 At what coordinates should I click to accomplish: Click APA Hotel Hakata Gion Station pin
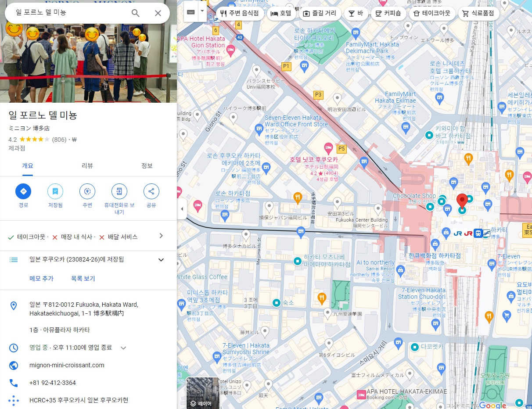pos(230,51)
